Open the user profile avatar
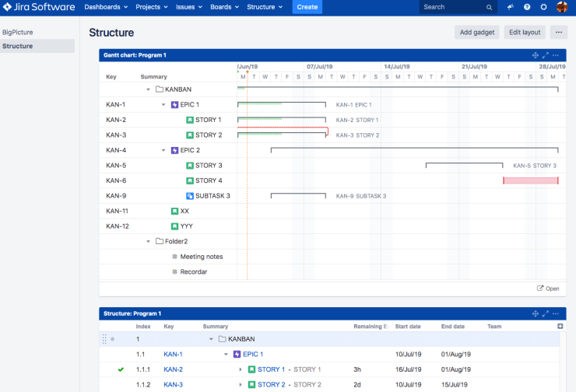The image size is (576, 392). click(x=562, y=7)
